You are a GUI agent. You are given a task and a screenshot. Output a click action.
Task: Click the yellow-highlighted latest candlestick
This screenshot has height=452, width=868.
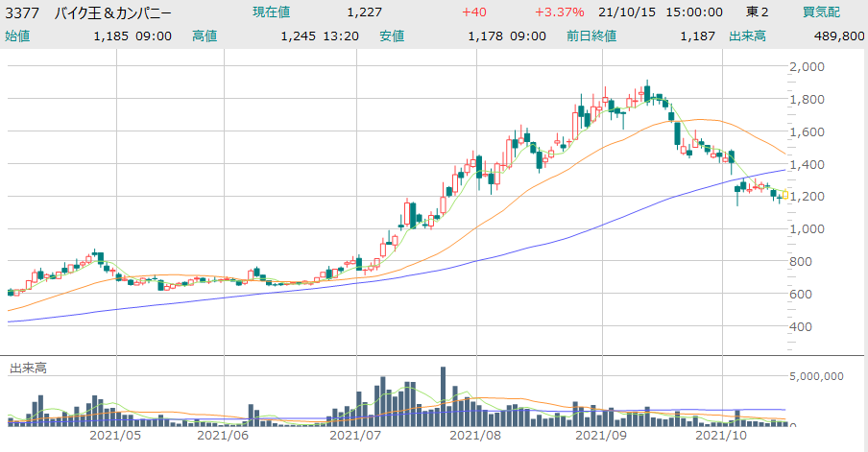pos(785,195)
